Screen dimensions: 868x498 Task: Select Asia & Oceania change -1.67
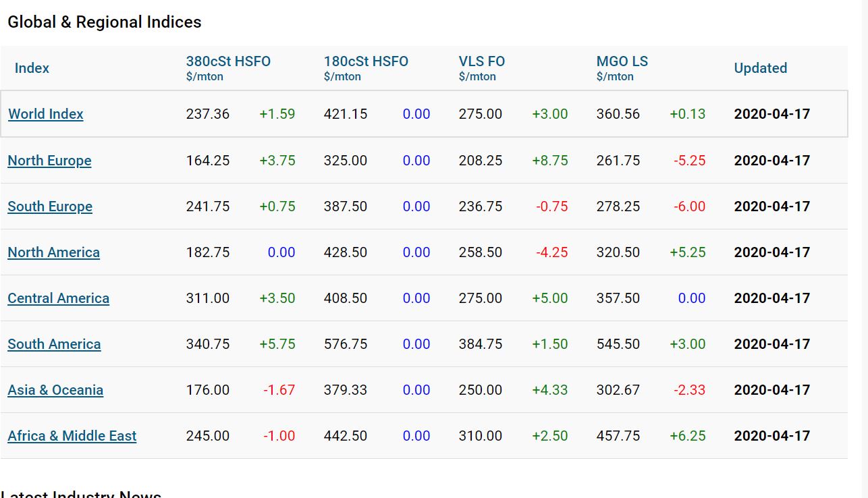click(x=279, y=390)
